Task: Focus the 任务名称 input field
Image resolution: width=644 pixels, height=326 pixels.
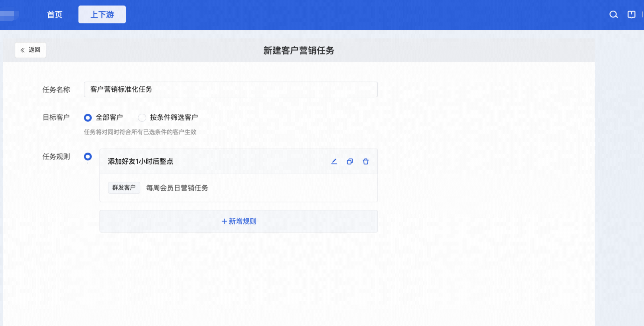Action: point(231,89)
